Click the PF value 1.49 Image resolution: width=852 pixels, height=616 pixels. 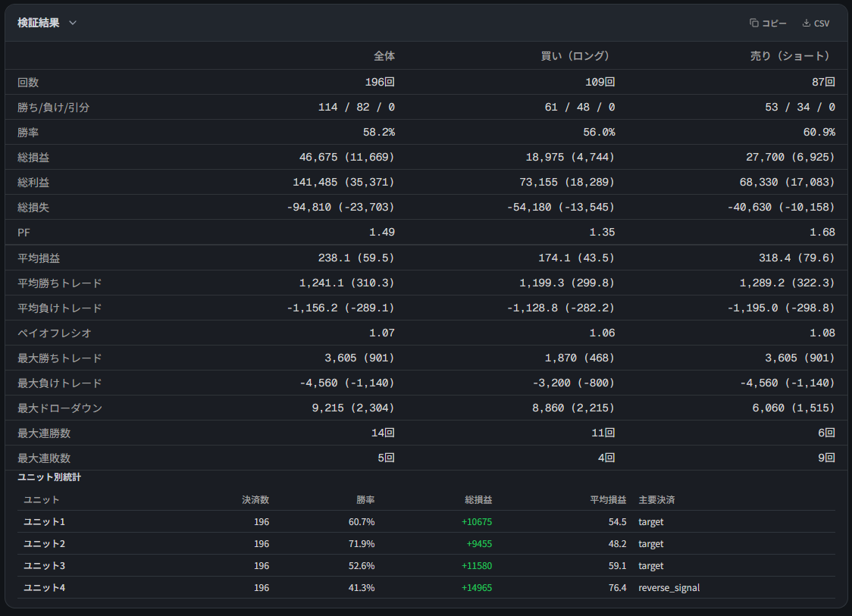point(382,232)
